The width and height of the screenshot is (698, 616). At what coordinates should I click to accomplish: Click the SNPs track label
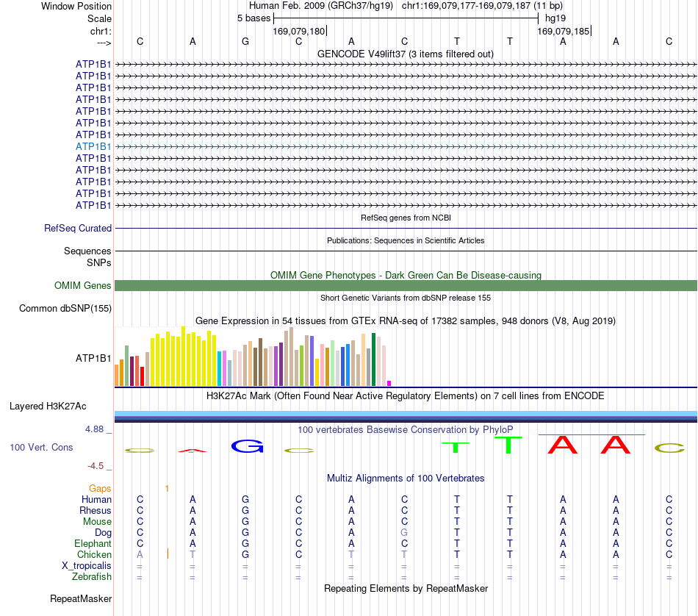click(x=99, y=262)
